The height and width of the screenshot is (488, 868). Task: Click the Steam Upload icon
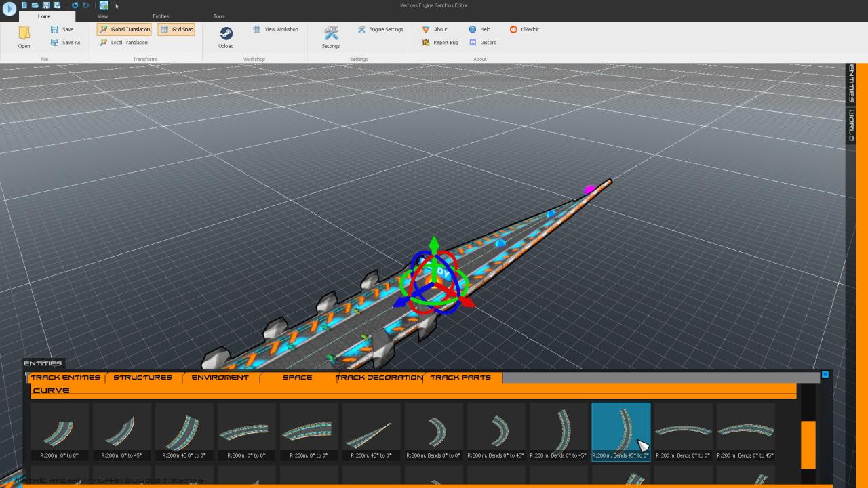(x=226, y=33)
